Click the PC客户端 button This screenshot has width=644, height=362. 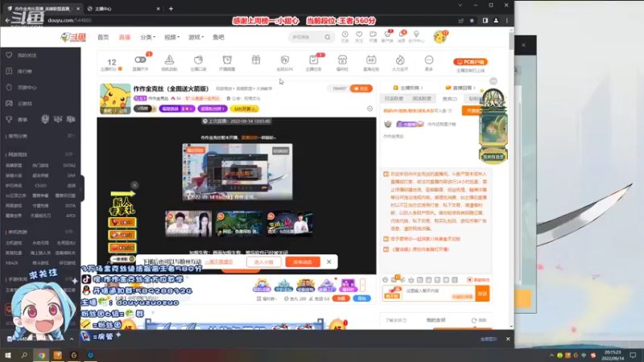(x=470, y=62)
